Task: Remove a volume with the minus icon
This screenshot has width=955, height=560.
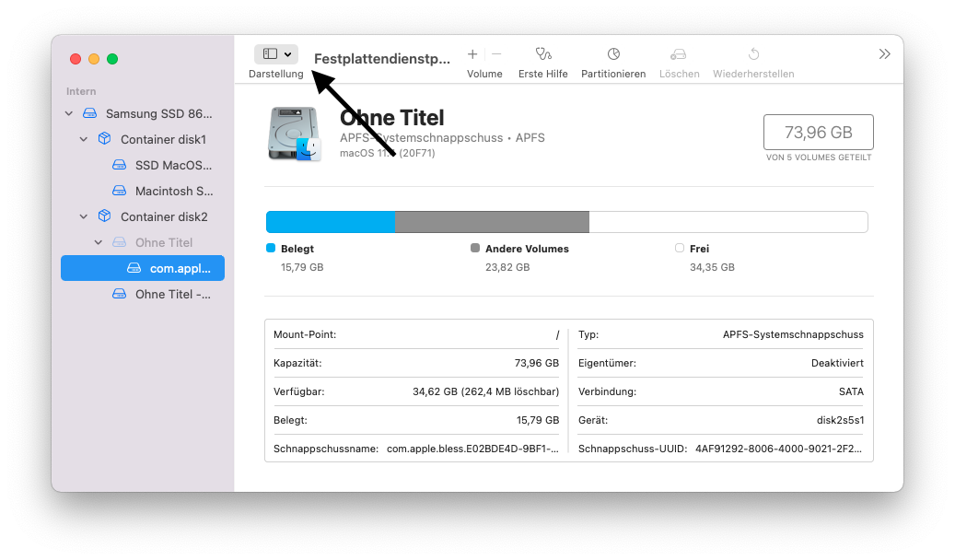Action: [496, 54]
